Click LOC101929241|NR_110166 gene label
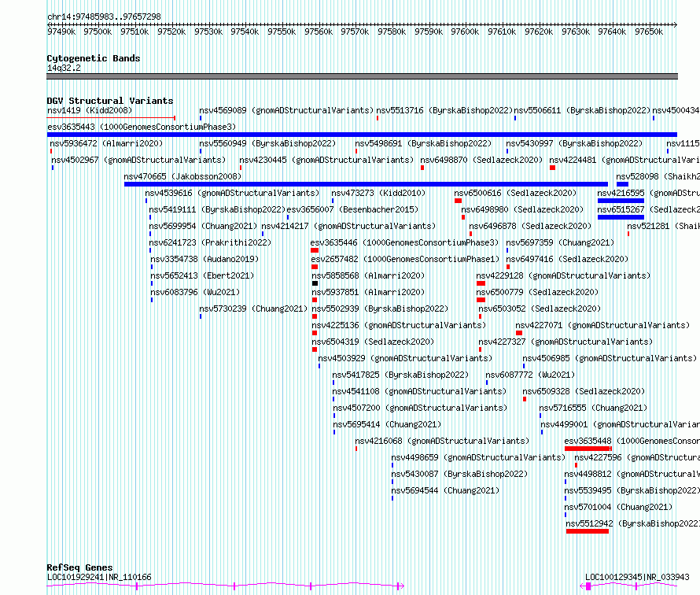700x595 pixels. point(99,577)
